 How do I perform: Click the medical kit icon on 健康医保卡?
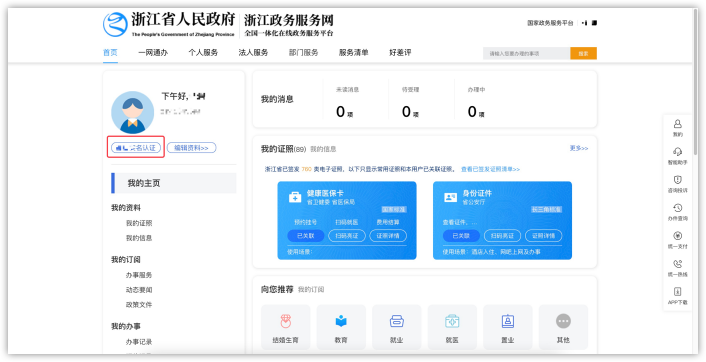point(295,197)
